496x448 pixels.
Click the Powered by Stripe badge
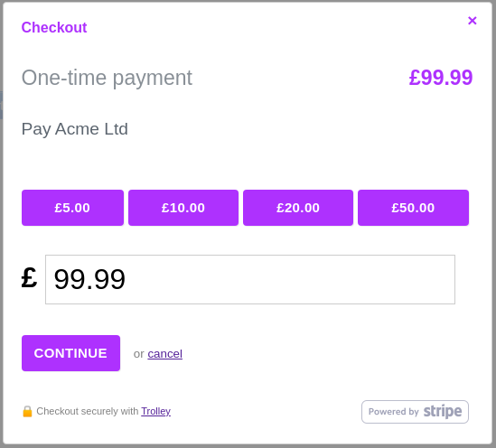click(415, 412)
